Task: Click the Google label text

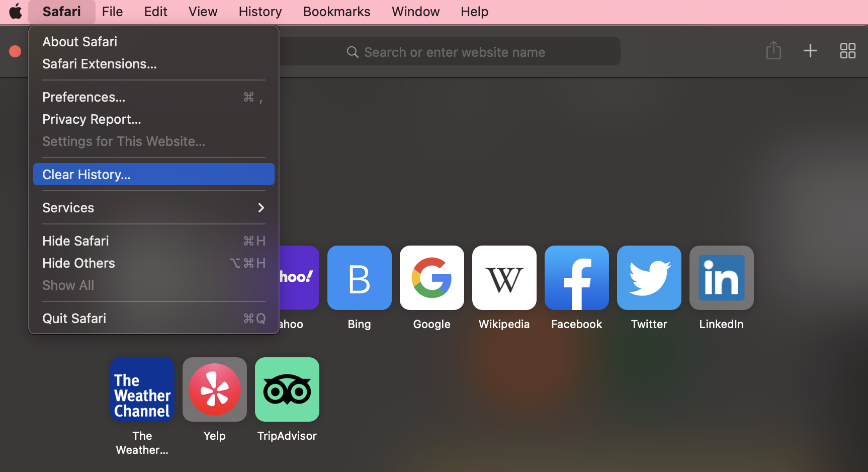Action: pos(432,325)
